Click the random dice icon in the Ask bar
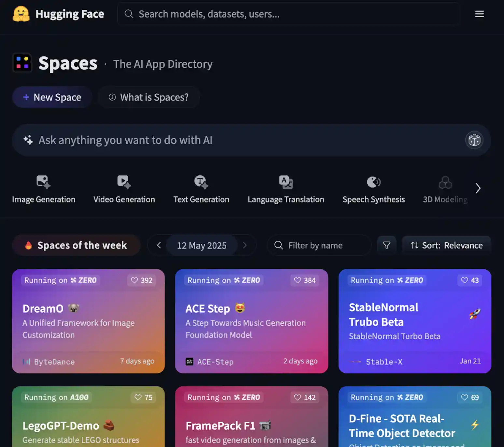 (474, 140)
